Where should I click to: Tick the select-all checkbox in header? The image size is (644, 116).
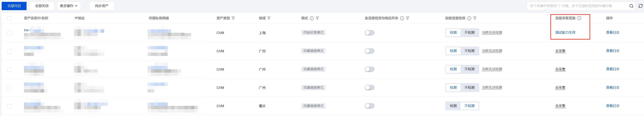point(9,18)
